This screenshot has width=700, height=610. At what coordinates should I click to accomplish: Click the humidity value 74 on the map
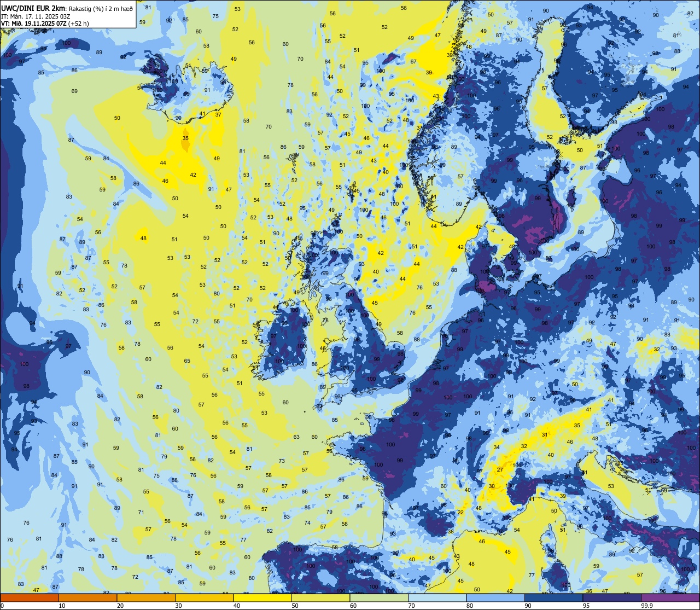[x=307, y=522]
